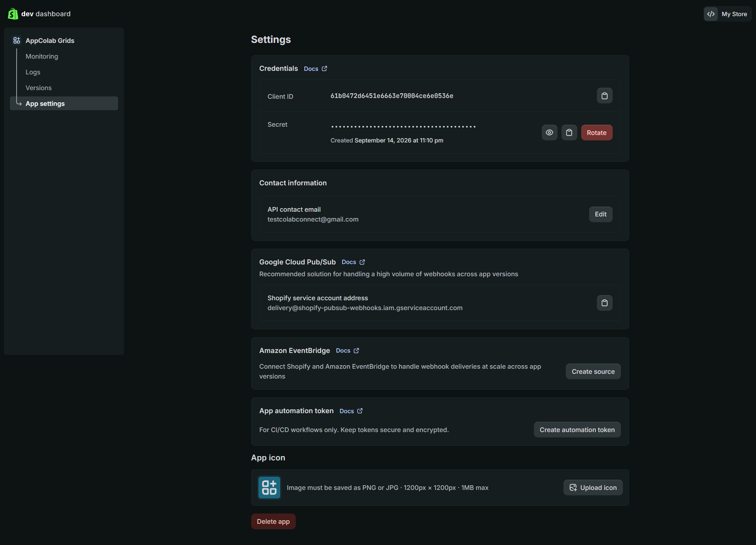
Task: Click the image requirements text for app icon
Action: tap(387, 488)
